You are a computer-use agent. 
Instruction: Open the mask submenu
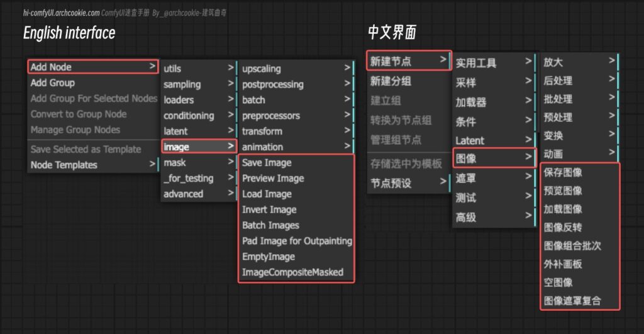(197, 162)
